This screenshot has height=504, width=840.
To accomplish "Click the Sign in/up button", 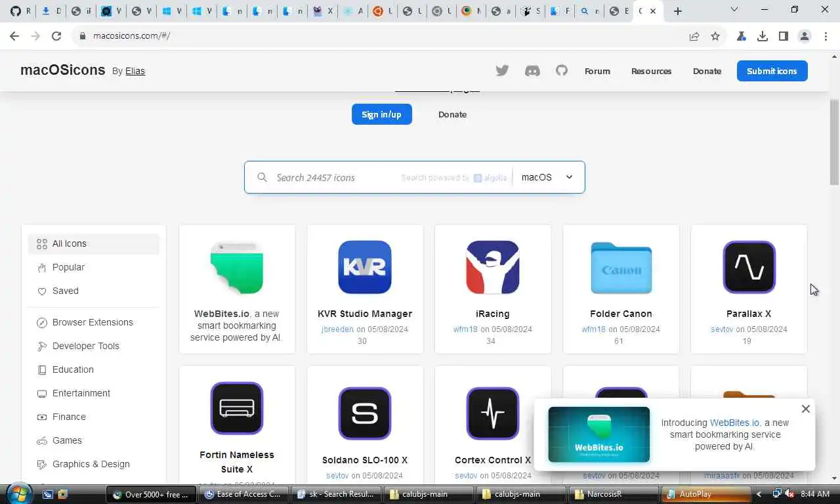I will [x=381, y=114].
